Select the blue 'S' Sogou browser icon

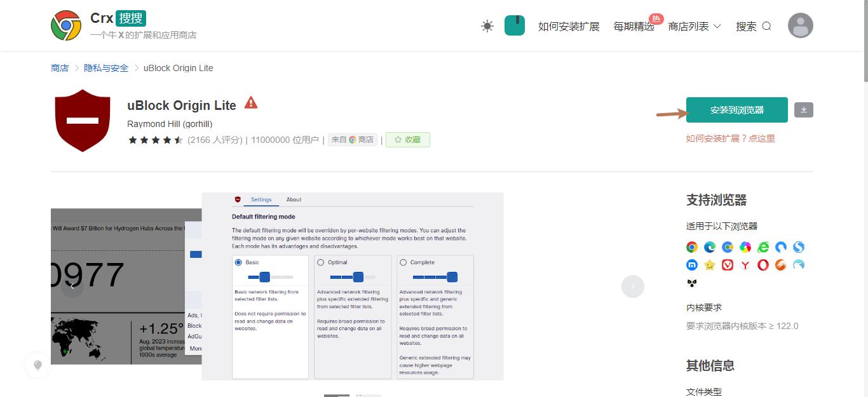(799, 247)
